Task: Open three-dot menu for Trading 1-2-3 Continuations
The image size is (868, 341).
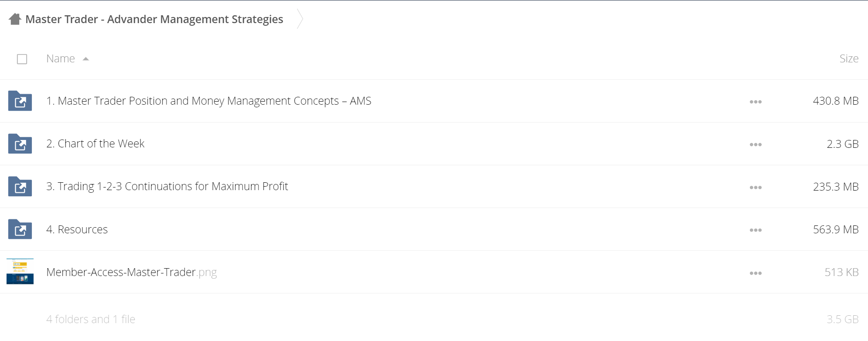Action: (x=756, y=187)
